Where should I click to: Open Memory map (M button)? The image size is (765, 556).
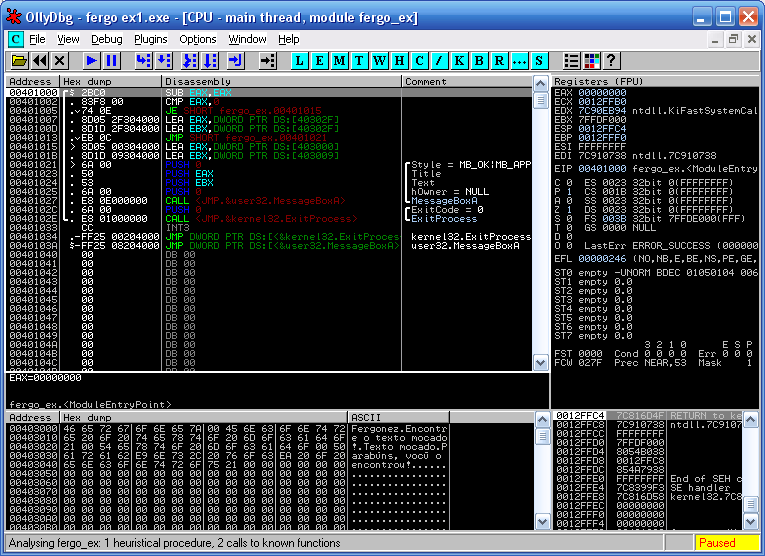tap(339, 61)
